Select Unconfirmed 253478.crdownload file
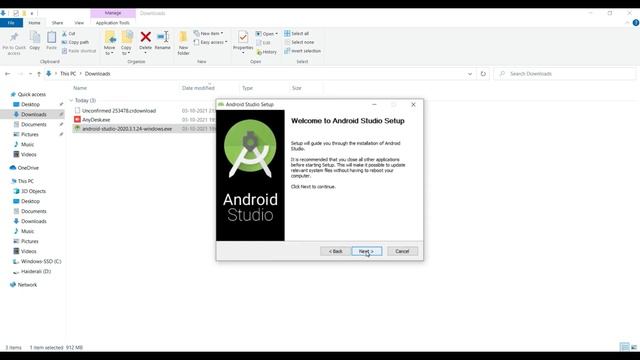Image resolution: width=640 pixels, height=360 pixels. point(119,111)
